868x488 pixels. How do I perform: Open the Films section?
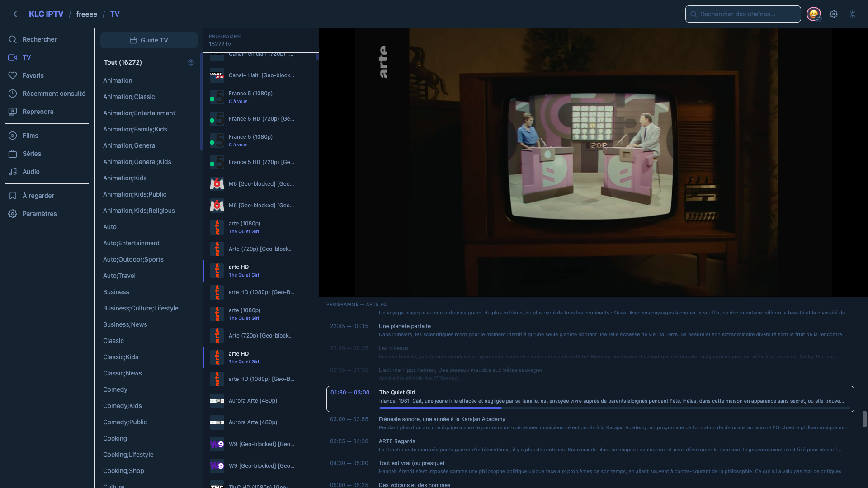click(30, 136)
